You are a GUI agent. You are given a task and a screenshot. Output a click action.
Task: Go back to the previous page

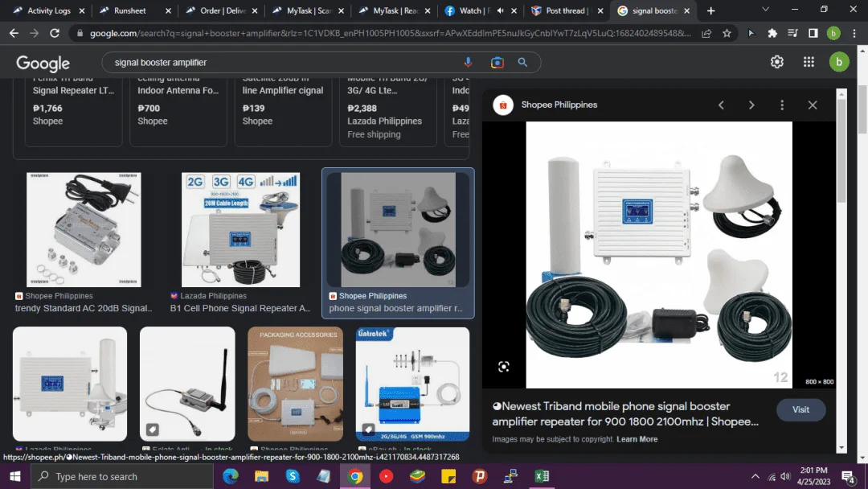point(14,33)
